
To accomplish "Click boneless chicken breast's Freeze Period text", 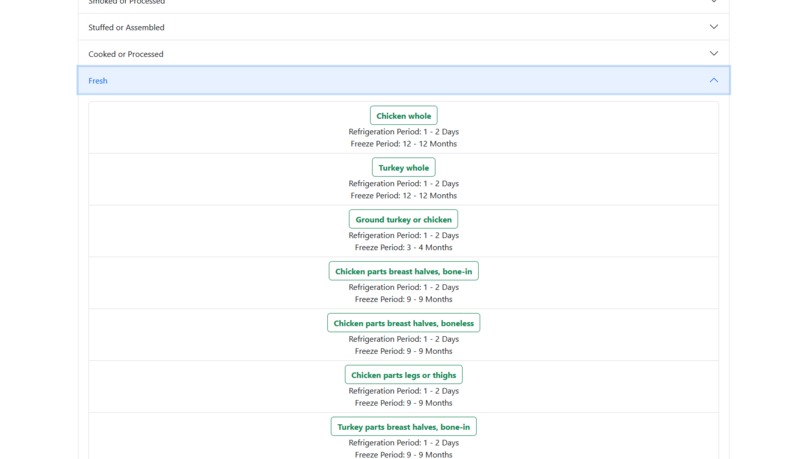I will tap(404, 352).
